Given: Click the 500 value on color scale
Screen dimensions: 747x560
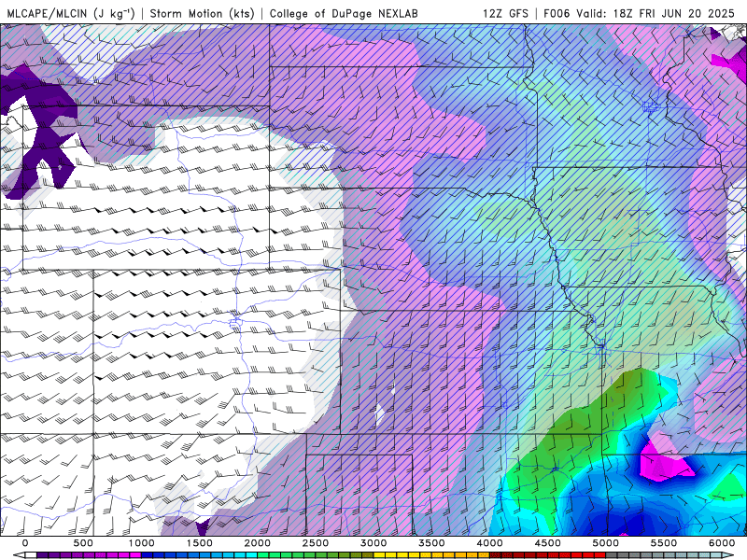Looking at the screenshot, I should (83, 543).
